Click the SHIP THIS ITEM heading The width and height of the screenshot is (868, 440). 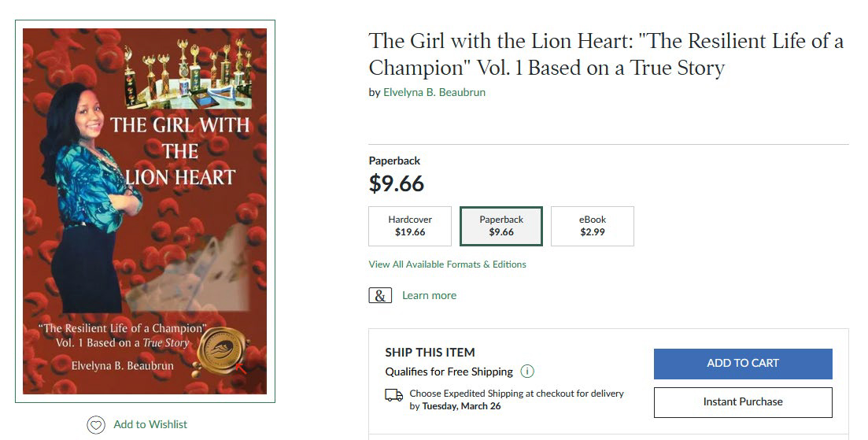430,352
